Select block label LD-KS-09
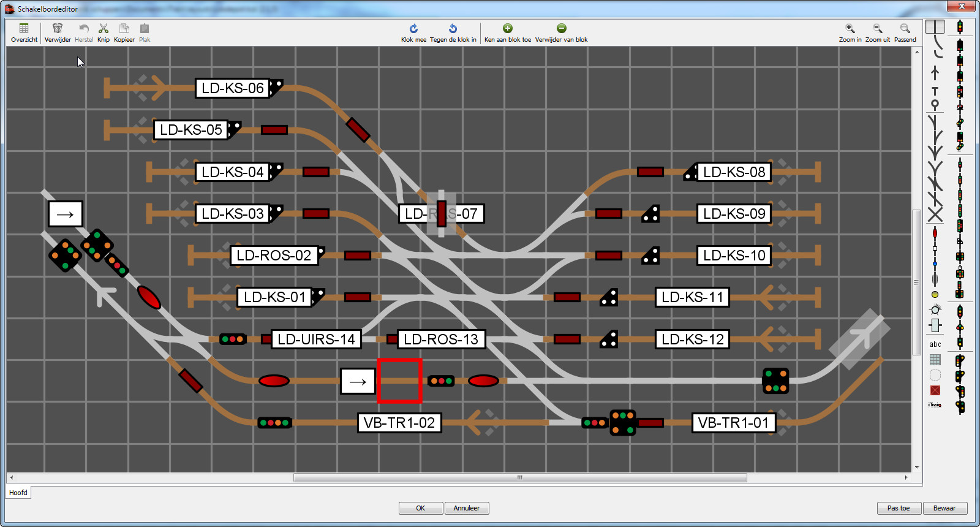 pyautogui.click(x=734, y=214)
